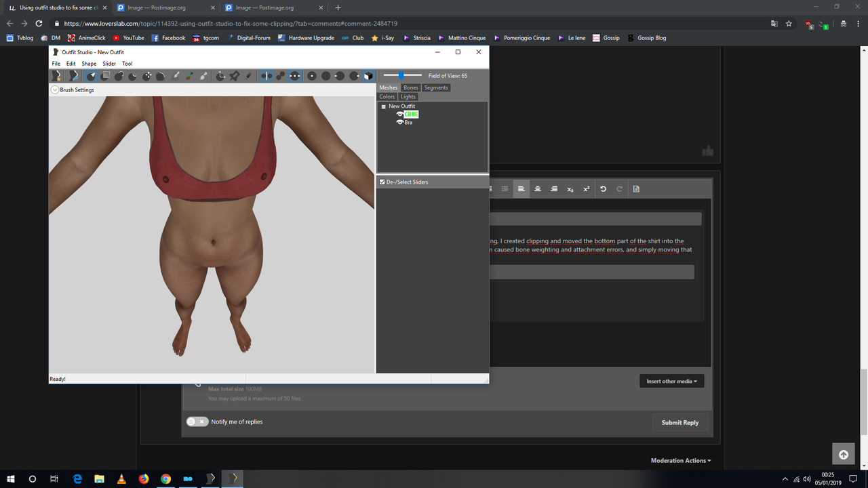
Task: Switch to the Colors tab
Action: (x=387, y=96)
